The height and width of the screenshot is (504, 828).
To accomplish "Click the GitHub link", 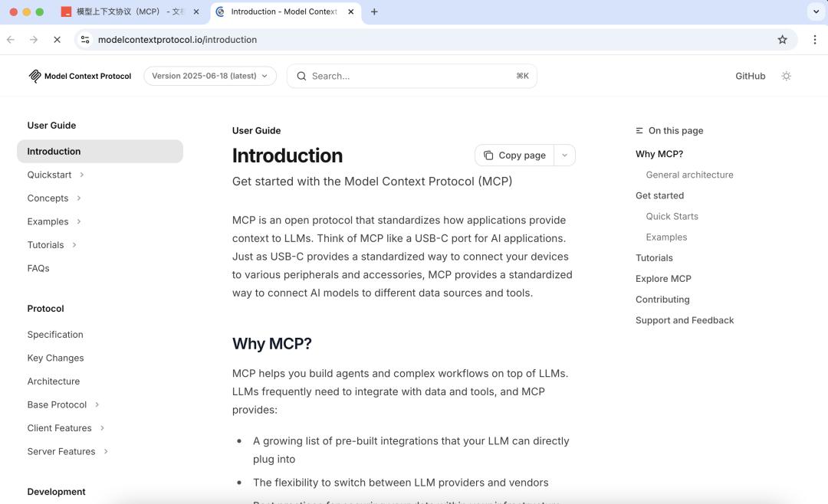I will [750, 76].
